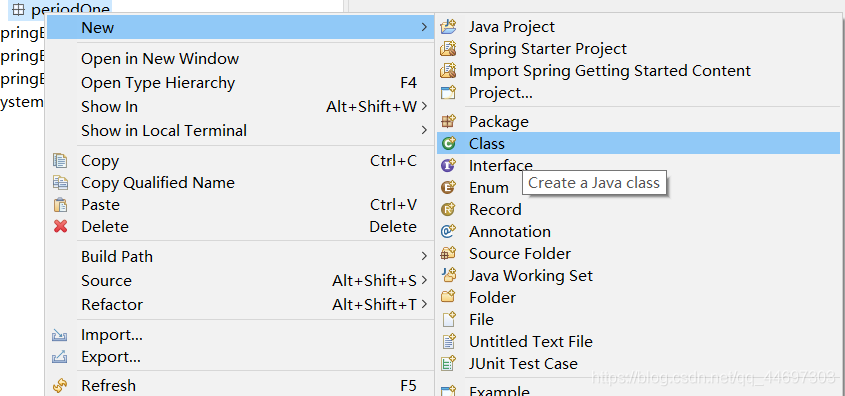Create a new Java Working Set
845x396 pixels.
coord(639,275)
